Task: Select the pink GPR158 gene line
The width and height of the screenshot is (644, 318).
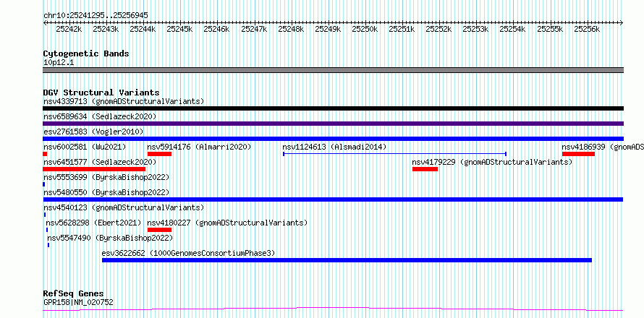Action: (333, 309)
